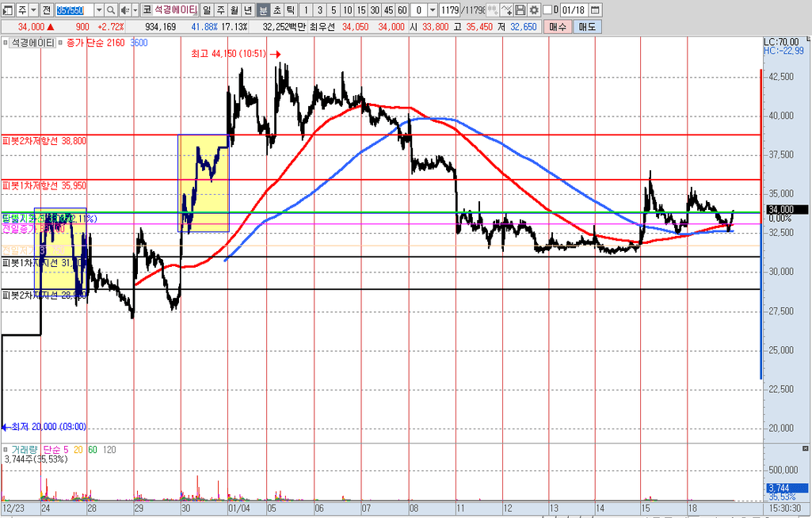
Task: Open the dropdown arrow beside the 주 button
Action: 33,10
